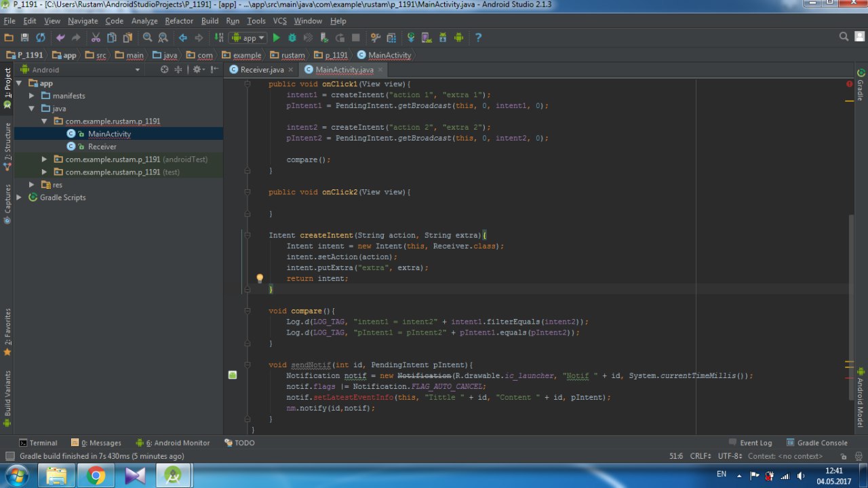Viewport: 868px width, 488px height.
Task: Open the app run configuration dropdown
Action: click(248, 38)
